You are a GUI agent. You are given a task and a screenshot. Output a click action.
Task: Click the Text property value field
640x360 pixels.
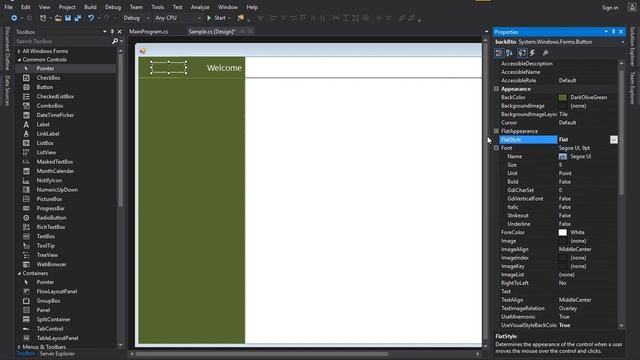(x=587, y=291)
